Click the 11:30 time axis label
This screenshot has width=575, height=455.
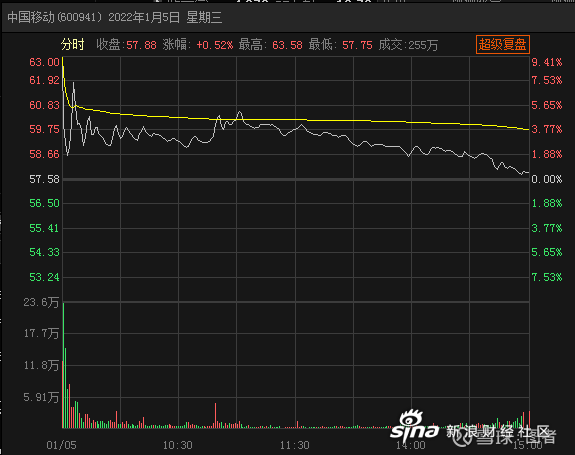click(x=294, y=445)
